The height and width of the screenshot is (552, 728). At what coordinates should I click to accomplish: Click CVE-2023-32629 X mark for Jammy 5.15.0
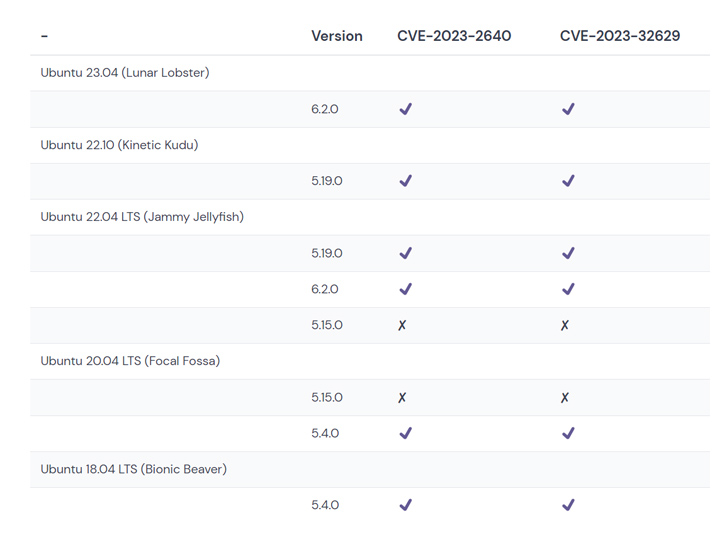[x=565, y=325]
